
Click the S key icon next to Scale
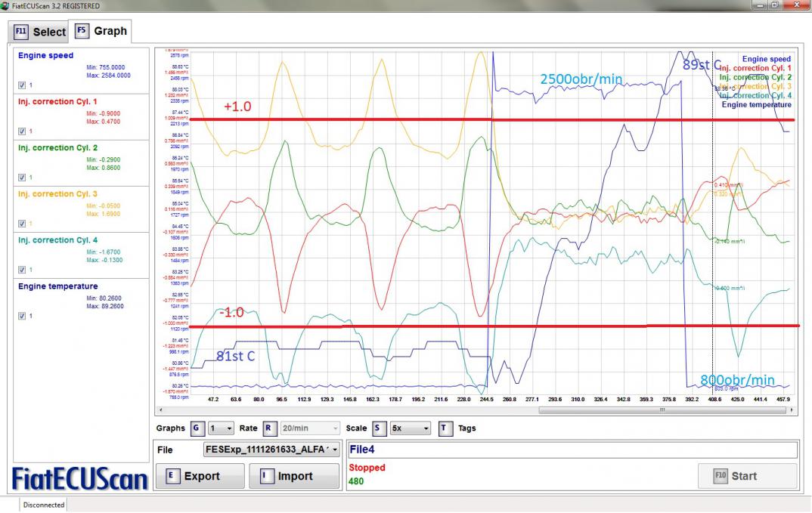378,428
